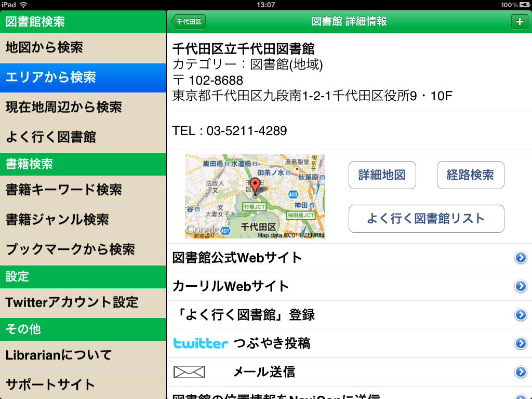Open disclosure arrow for「よく行く図書館」登録
This screenshot has height=399, width=532.
point(521,315)
